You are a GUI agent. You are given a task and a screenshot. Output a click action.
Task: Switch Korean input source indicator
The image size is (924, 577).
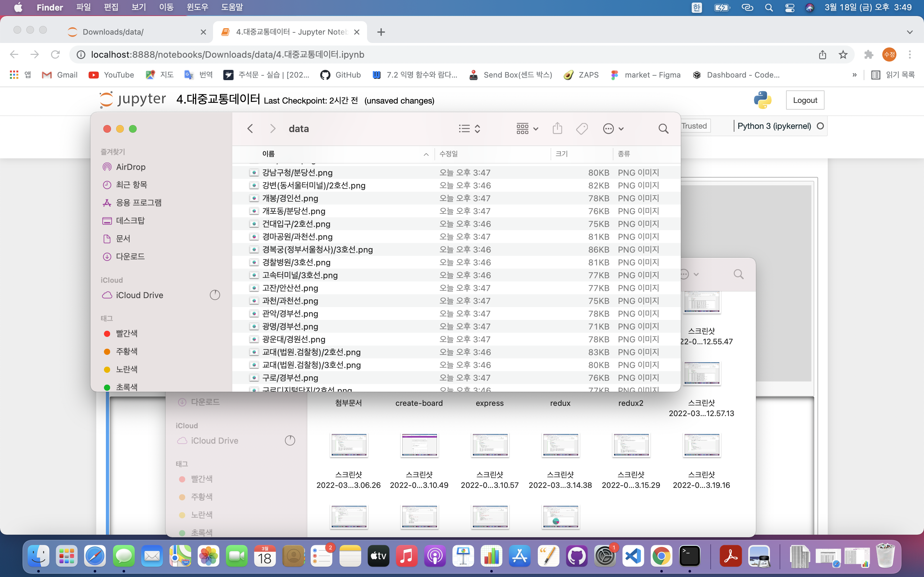point(697,8)
